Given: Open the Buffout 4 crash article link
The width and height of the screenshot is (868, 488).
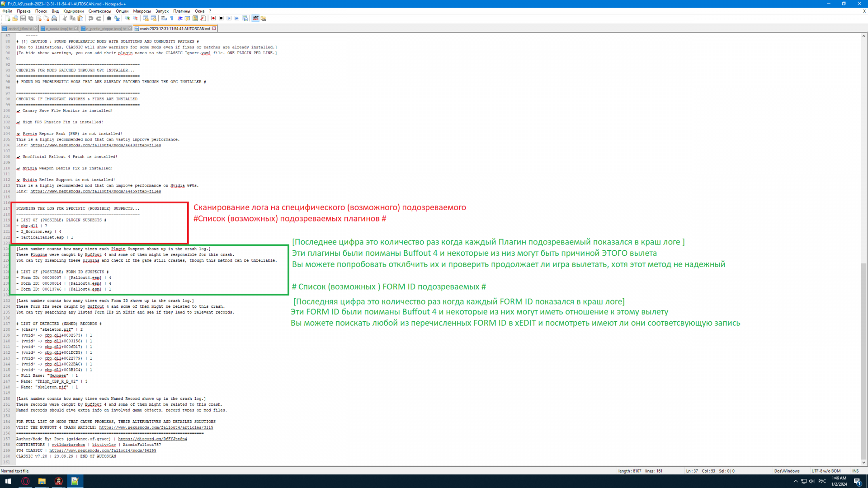Looking at the screenshot, I should pos(156,427).
